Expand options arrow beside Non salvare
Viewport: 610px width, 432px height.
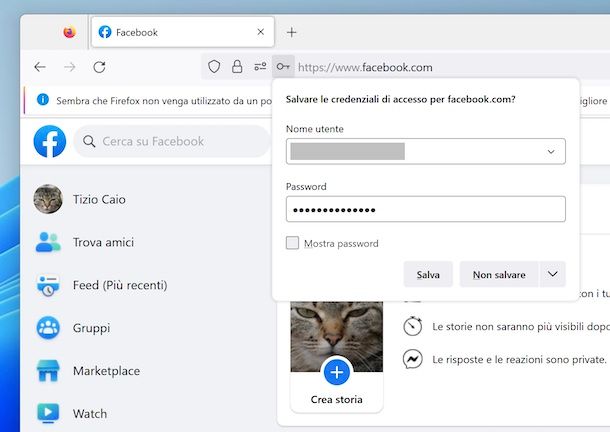552,274
